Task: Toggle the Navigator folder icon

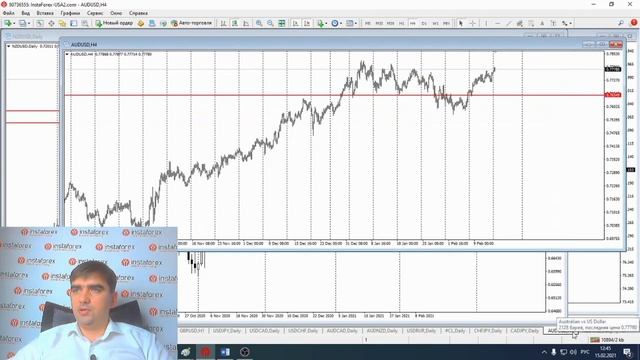Action: point(62,23)
